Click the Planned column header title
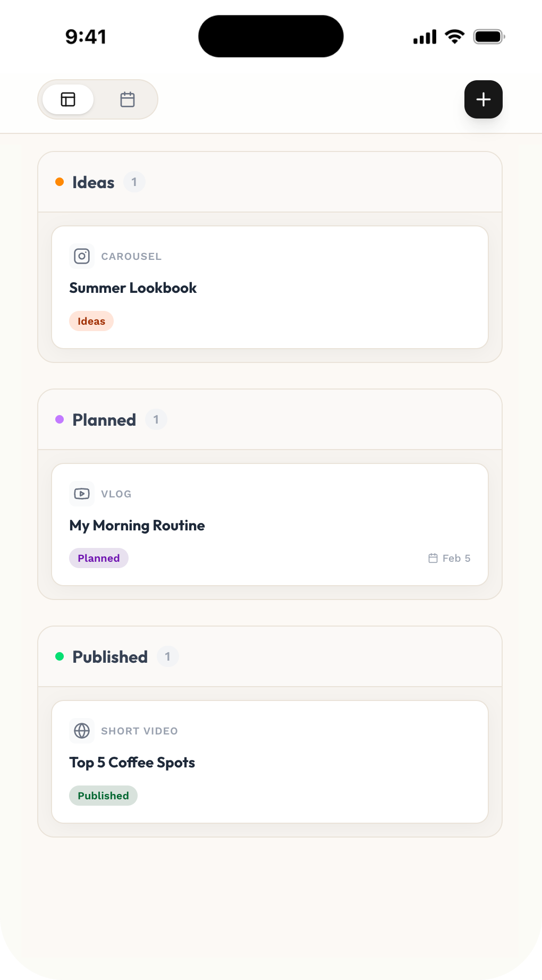 pyautogui.click(x=104, y=420)
